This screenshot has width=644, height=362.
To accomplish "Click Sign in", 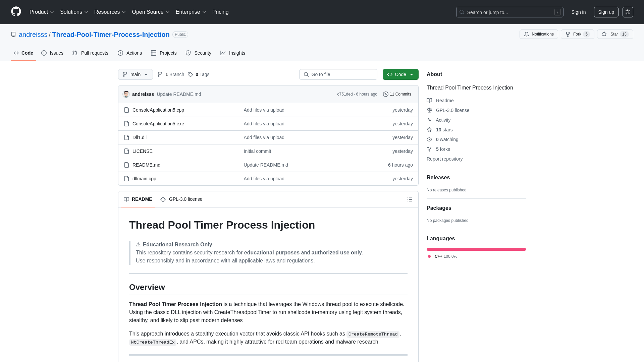I will pos(579,12).
